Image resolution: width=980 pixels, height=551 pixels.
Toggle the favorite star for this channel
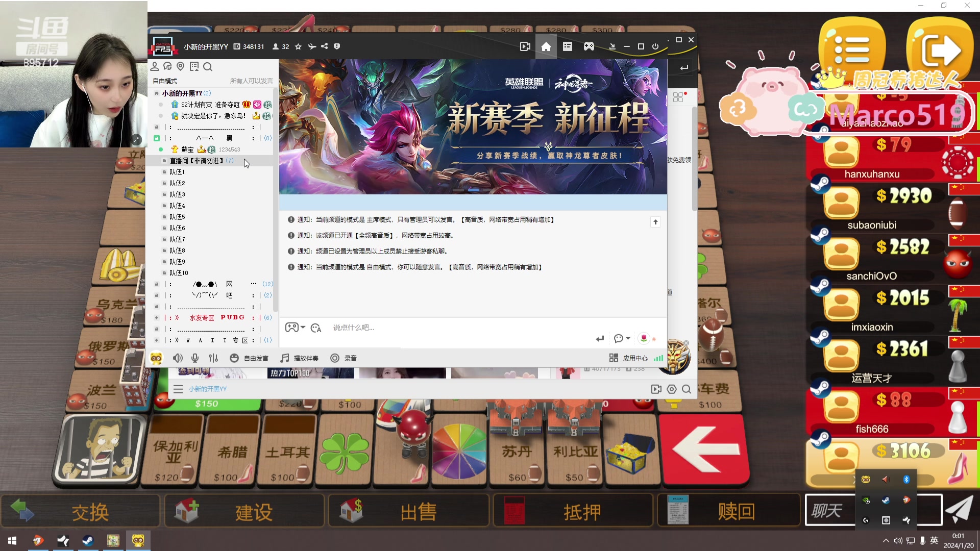299,46
